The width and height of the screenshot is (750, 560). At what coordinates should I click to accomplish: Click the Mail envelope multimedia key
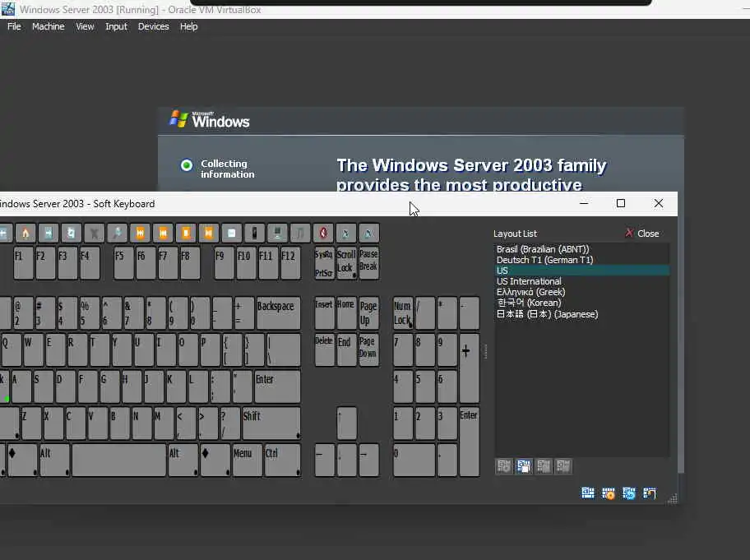tap(232, 233)
